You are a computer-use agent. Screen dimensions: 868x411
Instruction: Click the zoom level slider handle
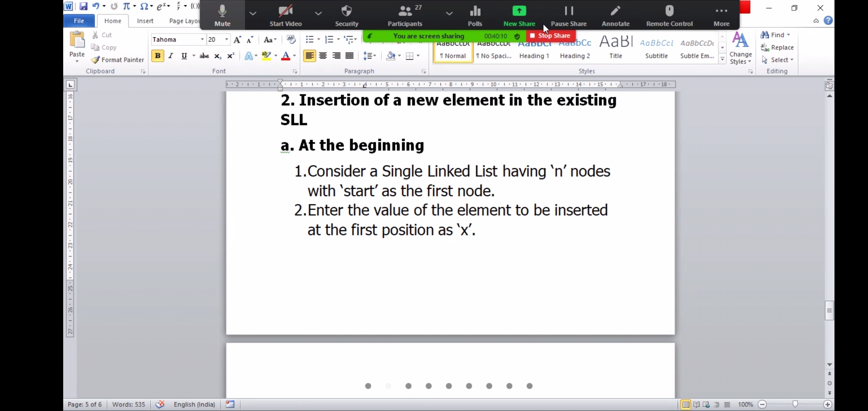(795, 404)
